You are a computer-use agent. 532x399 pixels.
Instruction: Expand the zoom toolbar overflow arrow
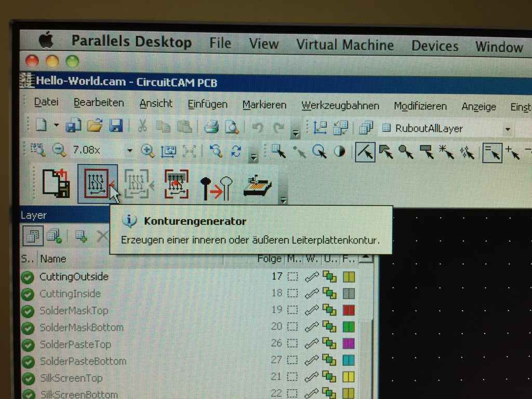coord(253,157)
